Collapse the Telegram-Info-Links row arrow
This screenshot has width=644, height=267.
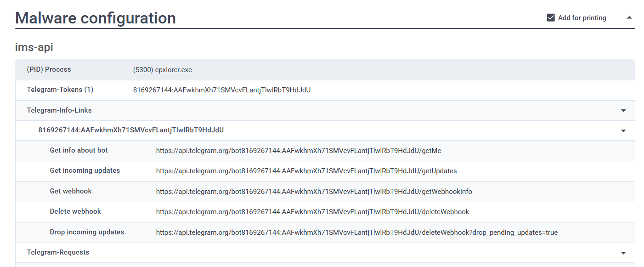click(623, 111)
